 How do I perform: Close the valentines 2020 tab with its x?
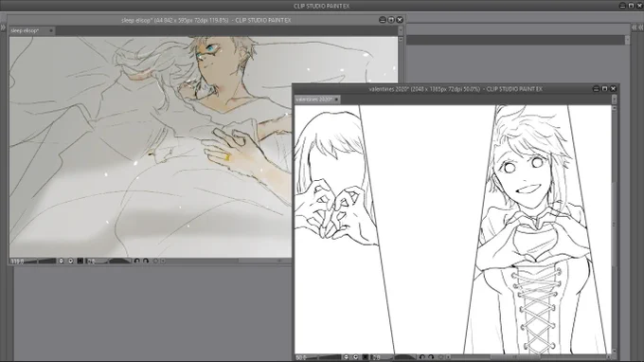pyautogui.click(x=336, y=100)
